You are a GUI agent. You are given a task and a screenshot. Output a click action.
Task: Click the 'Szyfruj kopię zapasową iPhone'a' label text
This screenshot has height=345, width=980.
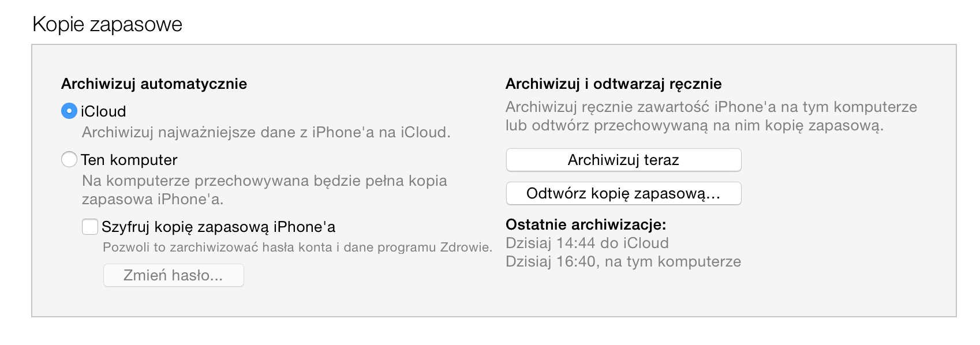pyautogui.click(x=218, y=227)
